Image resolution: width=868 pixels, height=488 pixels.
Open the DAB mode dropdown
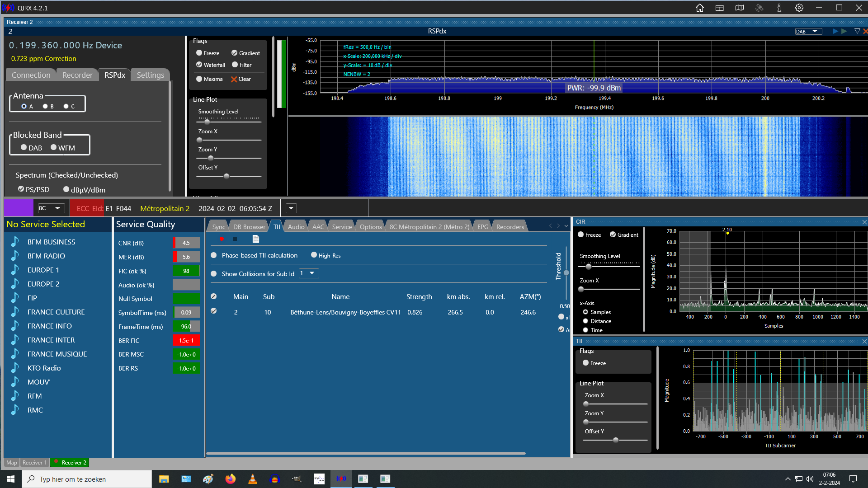(x=808, y=31)
